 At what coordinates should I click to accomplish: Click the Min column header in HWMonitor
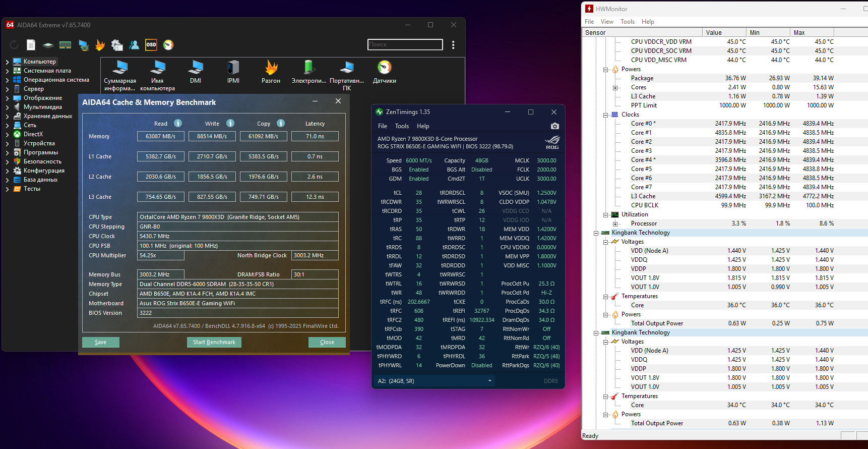(x=768, y=33)
